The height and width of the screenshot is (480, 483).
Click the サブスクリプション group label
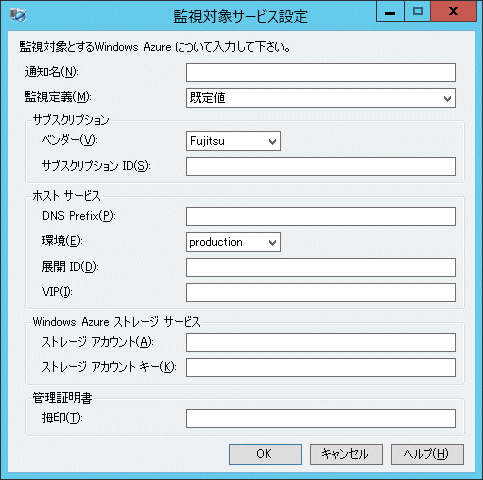71,120
